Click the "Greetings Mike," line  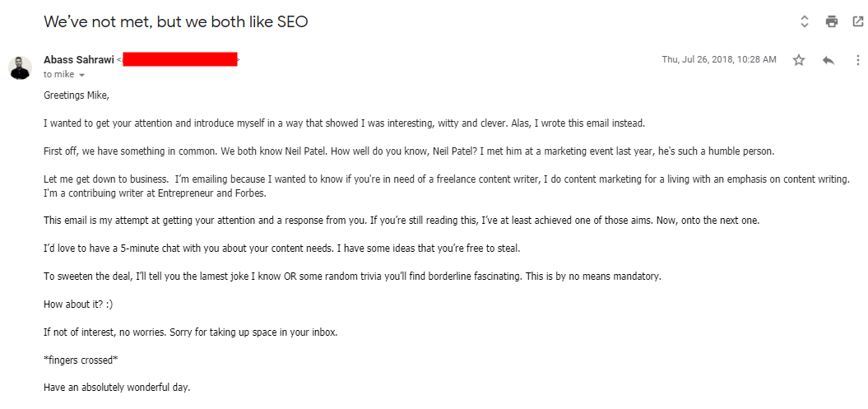77,95
